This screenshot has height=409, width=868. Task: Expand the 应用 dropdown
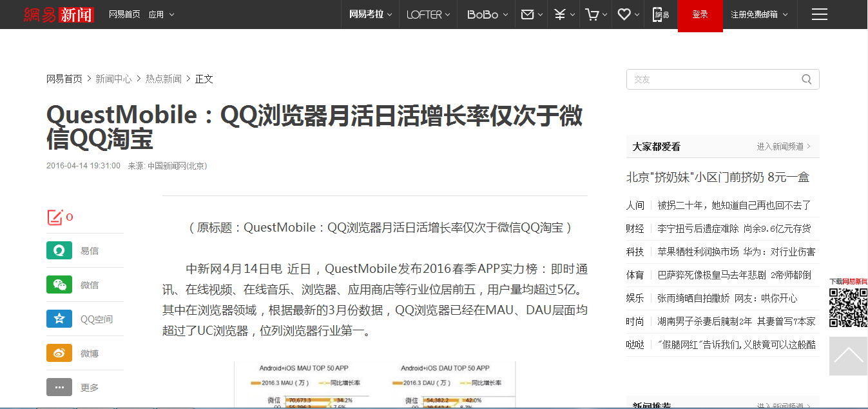tap(161, 14)
